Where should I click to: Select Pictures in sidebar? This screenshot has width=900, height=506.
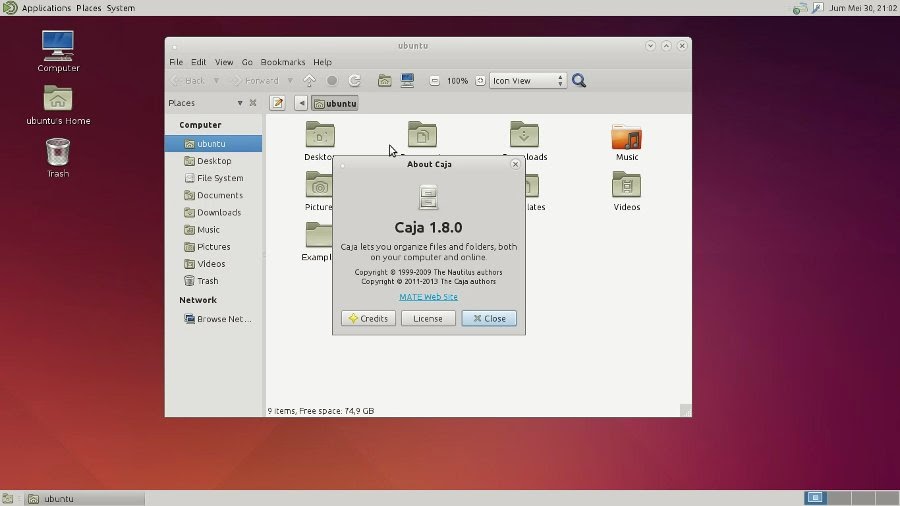[214, 247]
